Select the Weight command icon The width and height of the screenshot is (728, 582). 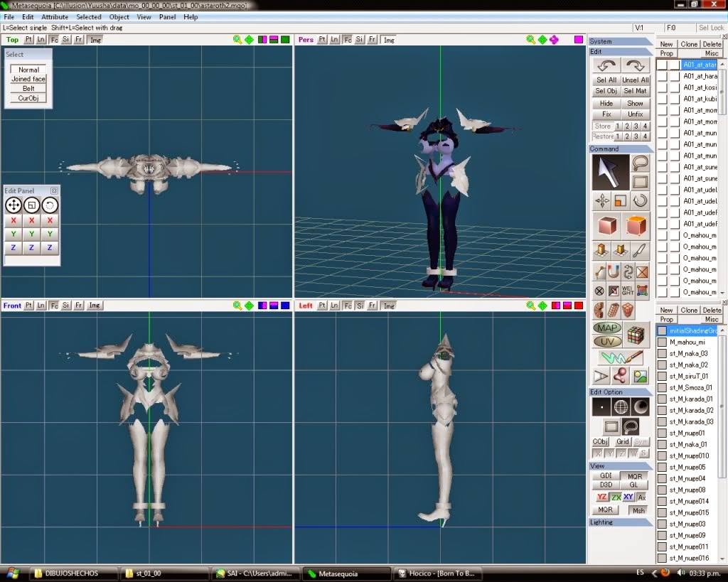coord(627,291)
